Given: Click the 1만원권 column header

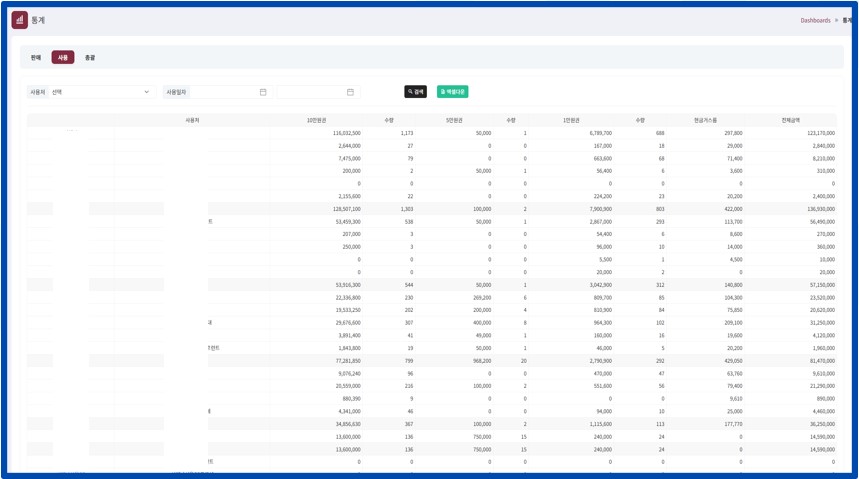Looking at the screenshot, I should pos(572,120).
